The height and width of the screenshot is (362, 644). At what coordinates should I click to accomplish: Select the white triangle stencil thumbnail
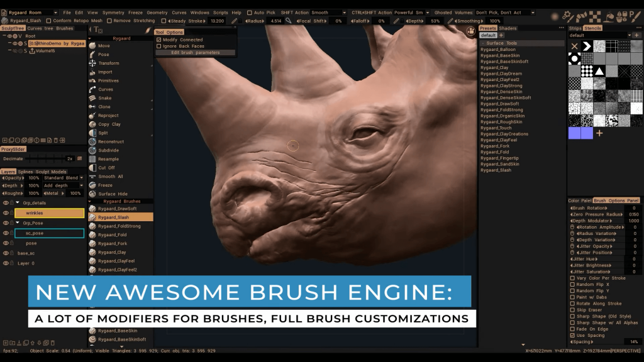599,71
